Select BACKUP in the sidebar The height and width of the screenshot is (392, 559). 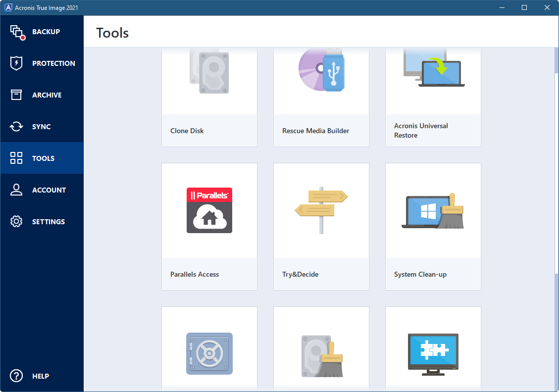coord(46,32)
